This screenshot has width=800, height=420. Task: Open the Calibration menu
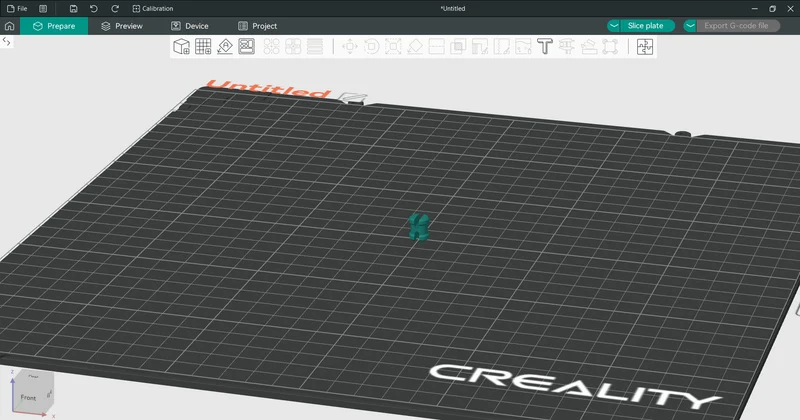[x=153, y=9]
